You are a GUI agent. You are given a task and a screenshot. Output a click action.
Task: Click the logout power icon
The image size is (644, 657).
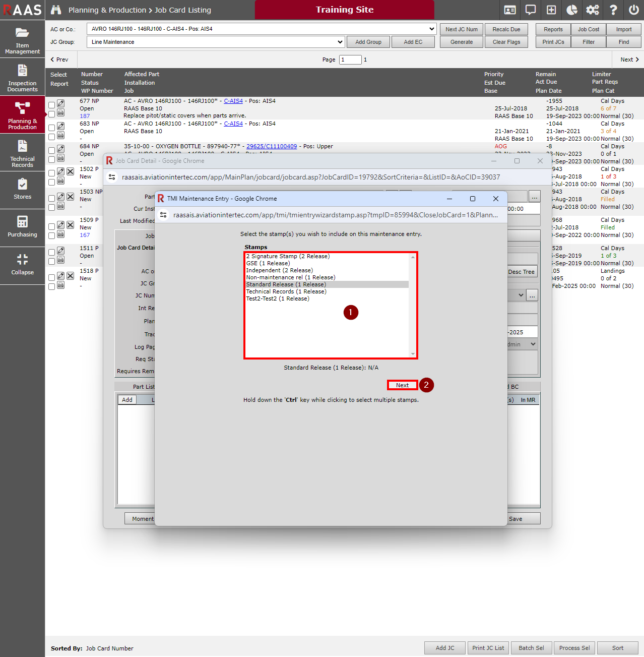(633, 10)
